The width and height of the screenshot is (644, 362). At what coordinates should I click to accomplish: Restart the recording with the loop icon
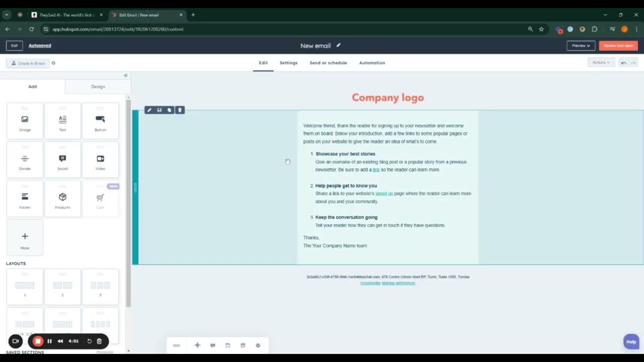(x=90, y=341)
